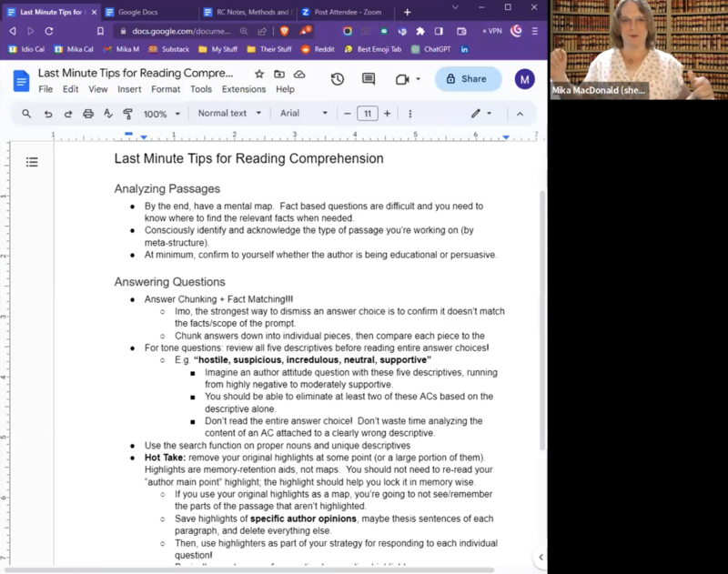Image resolution: width=728 pixels, height=574 pixels.
Task: Open the comments history panel
Action: 369,79
